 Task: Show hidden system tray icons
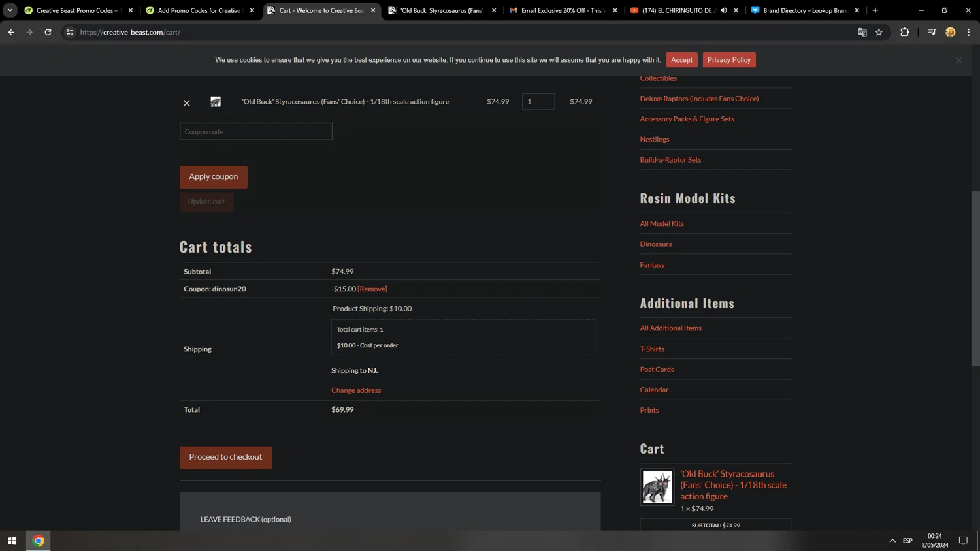point(892,541)
